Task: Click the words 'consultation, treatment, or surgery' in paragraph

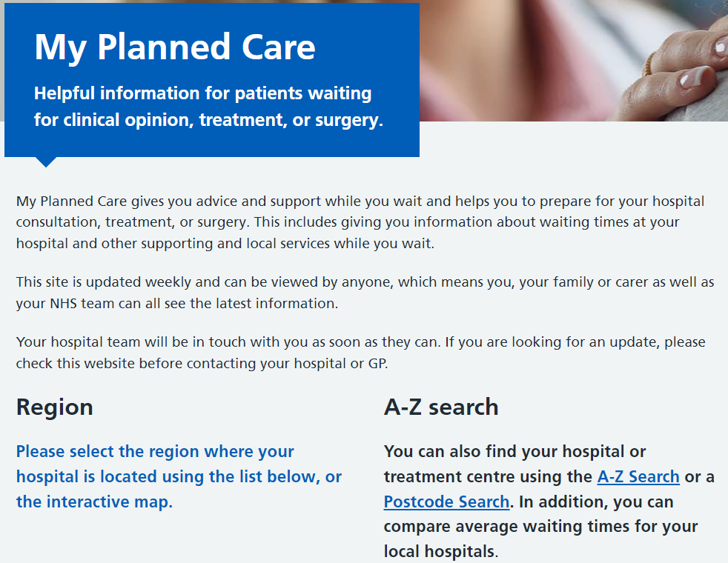Action: pyautogui.click(x=114, y=222)
